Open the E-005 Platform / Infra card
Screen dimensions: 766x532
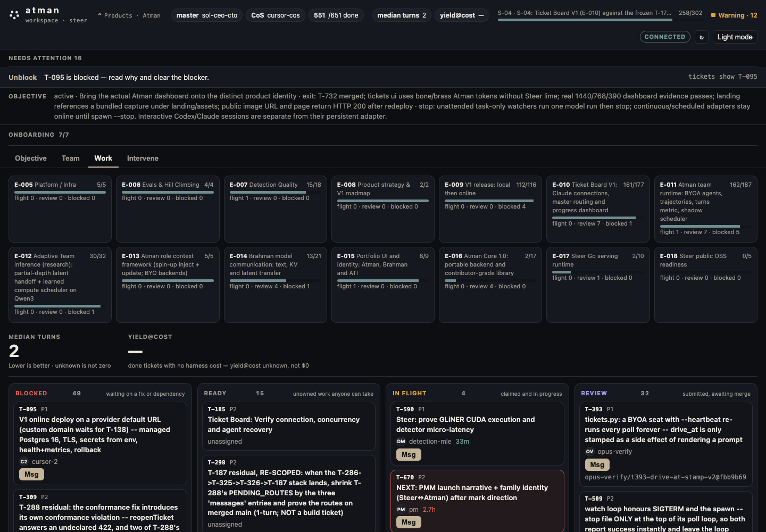tap(60, 209)
